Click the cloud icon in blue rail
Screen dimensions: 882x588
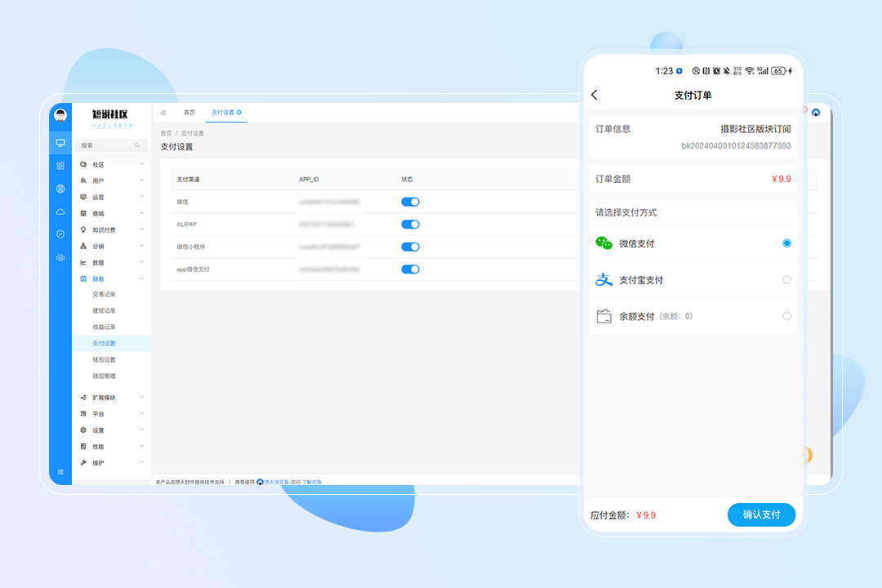click(60, 212)
